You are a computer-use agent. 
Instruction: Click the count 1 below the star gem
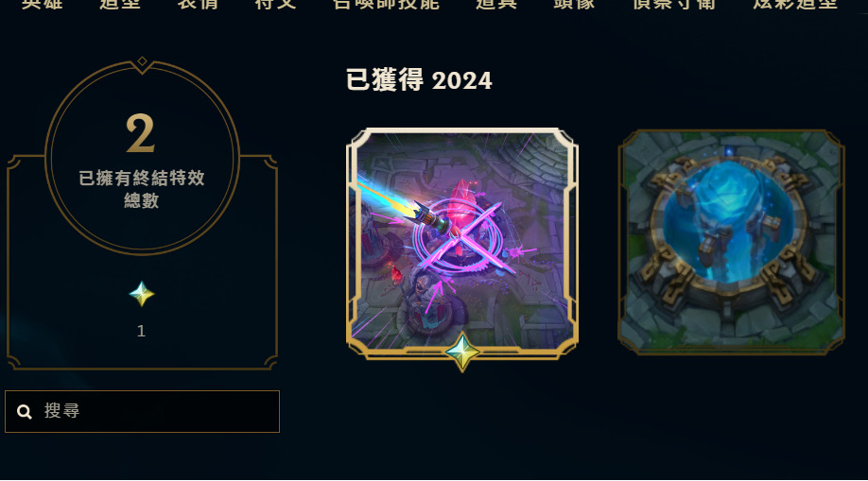coord(141,331)
